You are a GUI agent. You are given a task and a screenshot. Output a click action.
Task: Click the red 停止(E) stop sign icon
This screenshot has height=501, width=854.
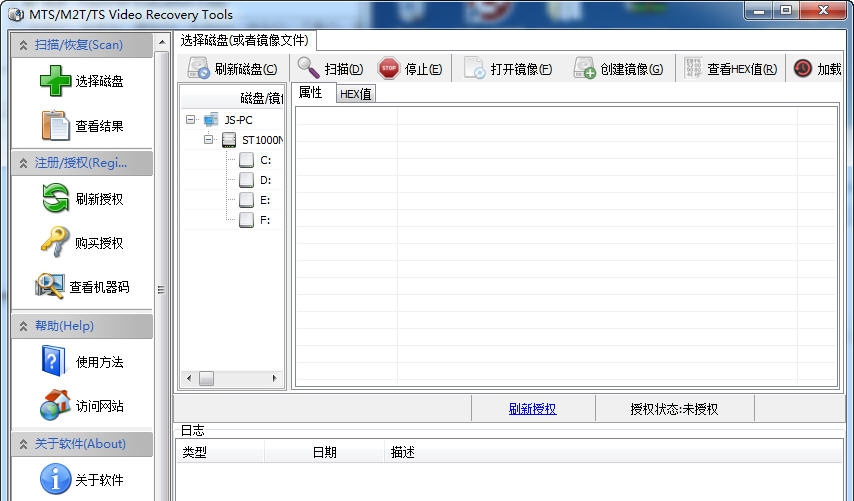coord(389,69)
